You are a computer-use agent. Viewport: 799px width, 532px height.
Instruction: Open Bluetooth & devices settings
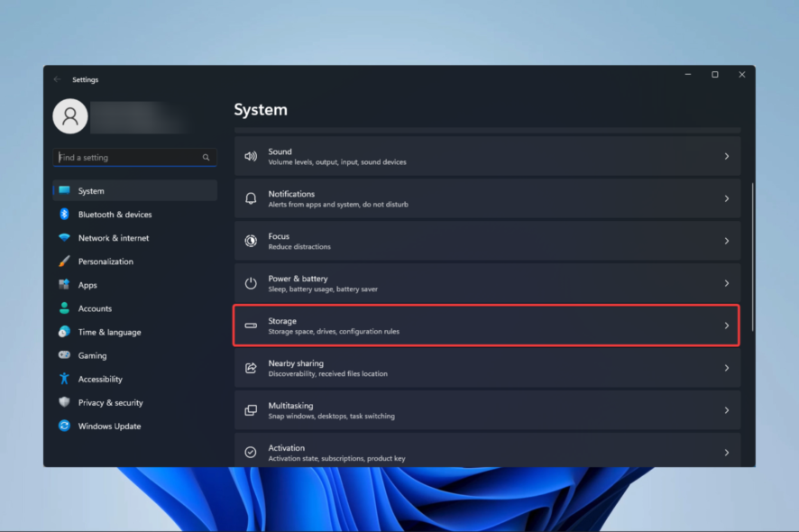click(x=135, y=214)
